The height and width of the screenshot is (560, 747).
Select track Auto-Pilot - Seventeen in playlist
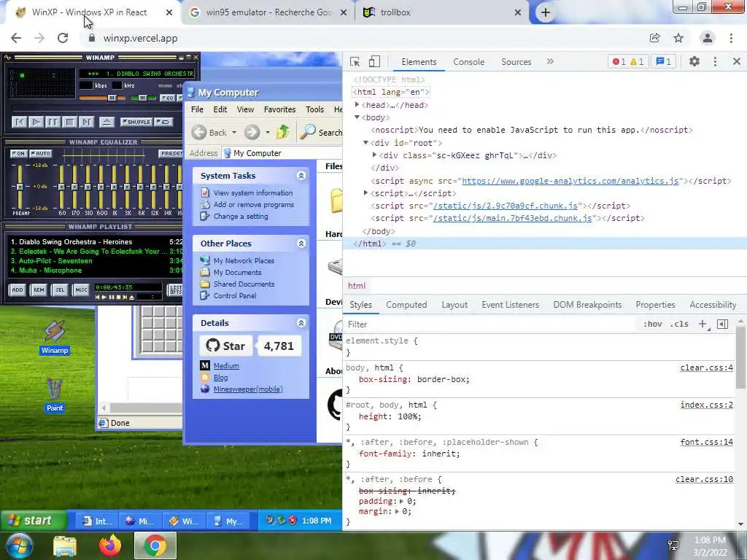coord(96,261)
